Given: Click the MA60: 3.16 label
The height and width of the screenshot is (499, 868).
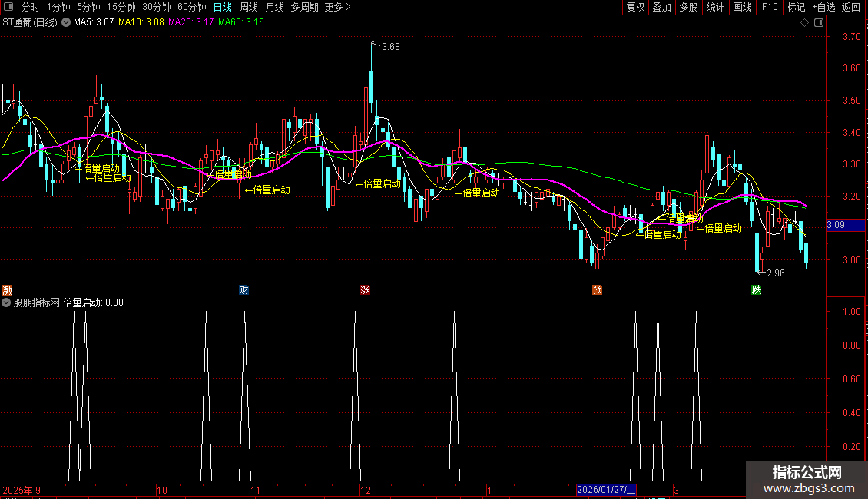Looking at the screenshot, I should [240, 23].
